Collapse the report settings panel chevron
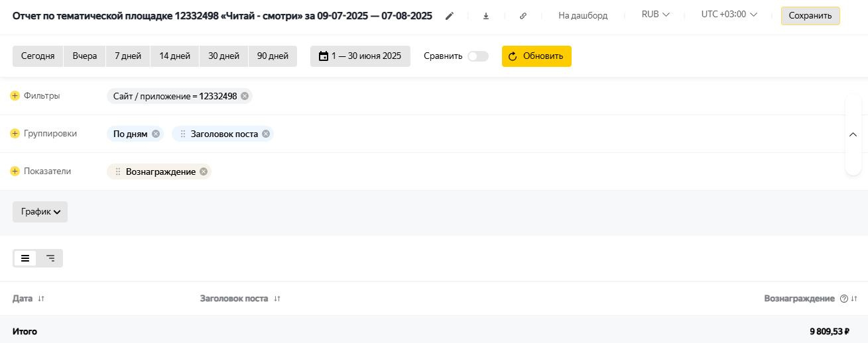The image size is (868, 343). 853,134
